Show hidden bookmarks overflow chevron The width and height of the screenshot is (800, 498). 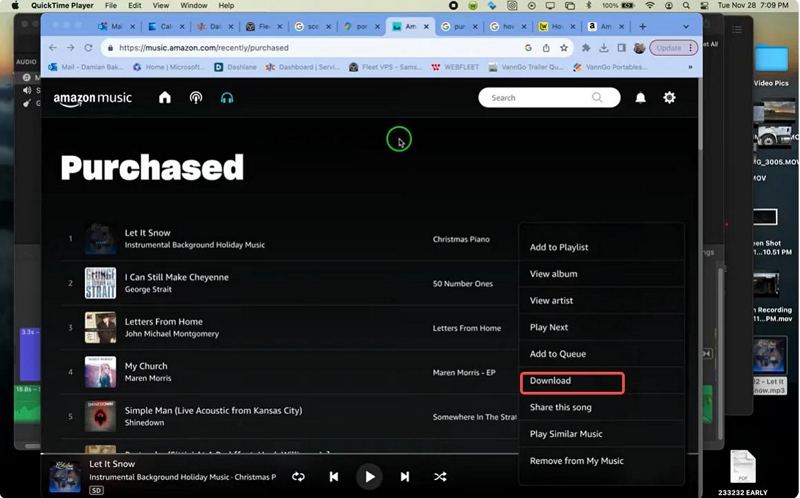coord(690,67)
